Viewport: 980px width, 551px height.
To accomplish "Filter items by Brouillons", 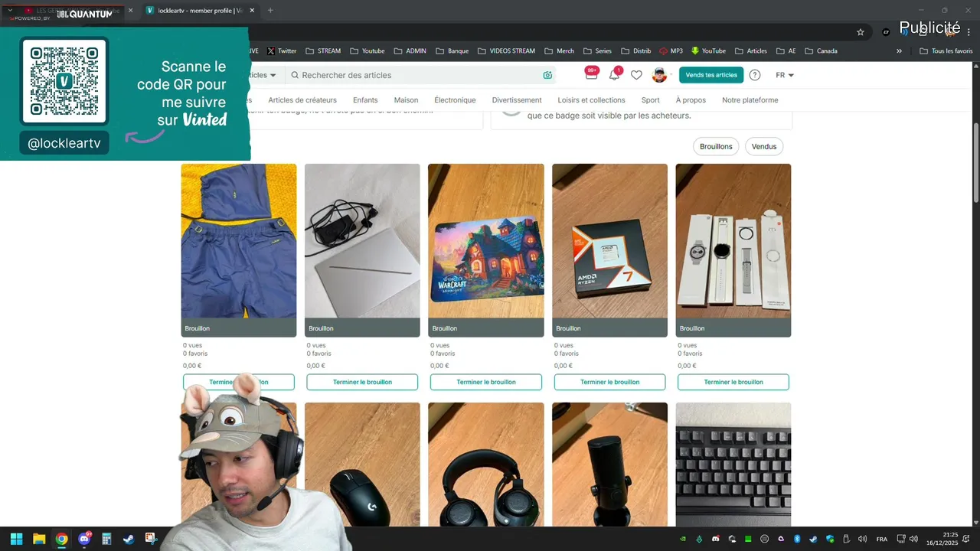I will click(716, 146).
